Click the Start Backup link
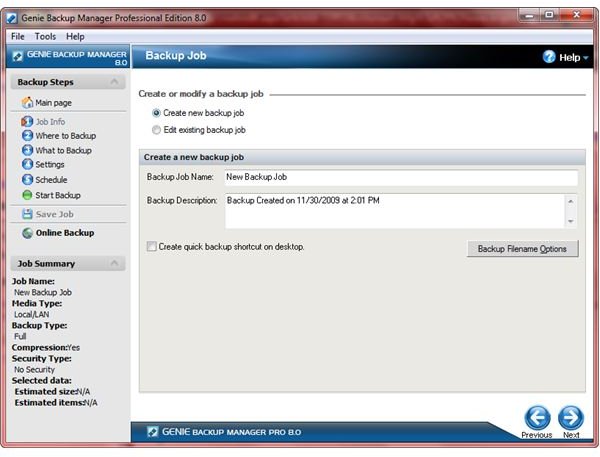 coord(58,195)
